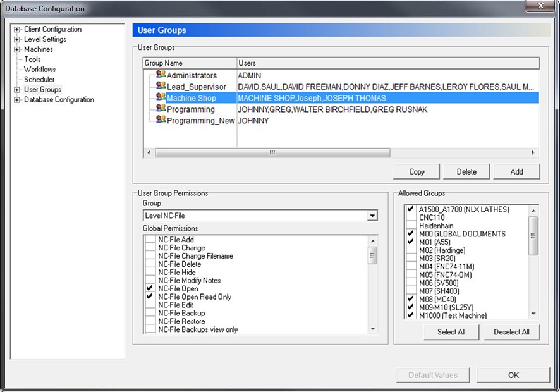Click the Add group button
The image size is (560, 392).
[x=516, y=171]
